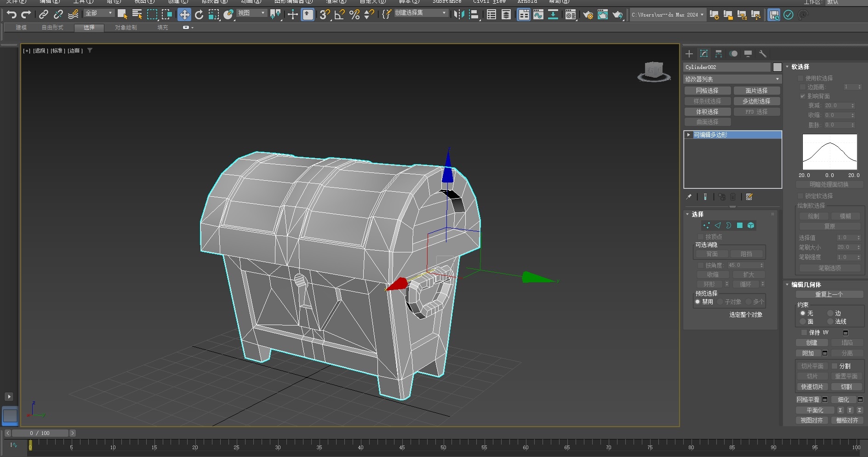
Task: Open the Rendered Frame Window icon
Action: (x=603, y=15)
